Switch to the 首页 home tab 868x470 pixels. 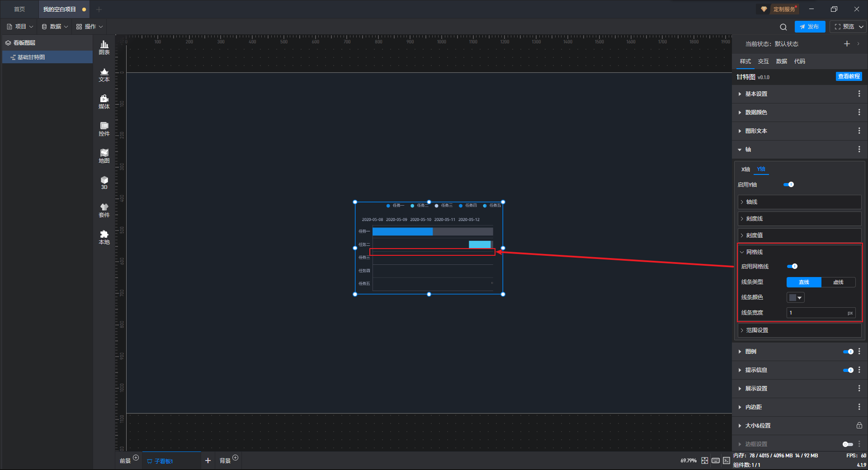[x=19, y=9]
